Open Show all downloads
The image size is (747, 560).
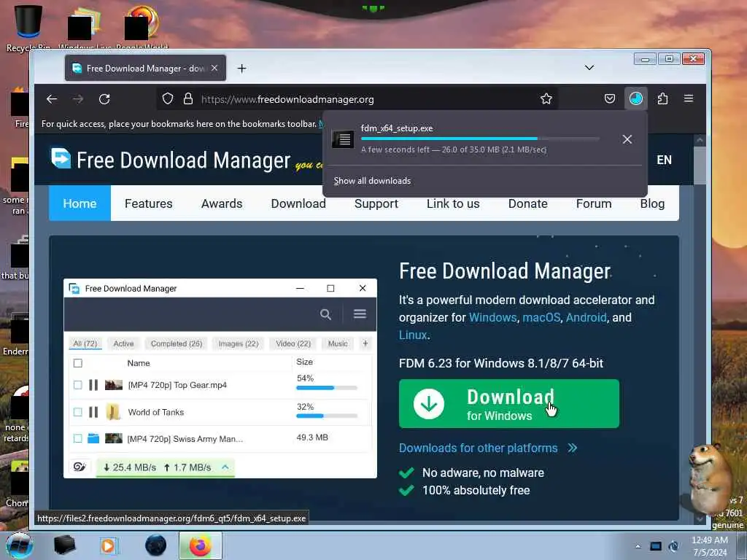tap(372, 181)
